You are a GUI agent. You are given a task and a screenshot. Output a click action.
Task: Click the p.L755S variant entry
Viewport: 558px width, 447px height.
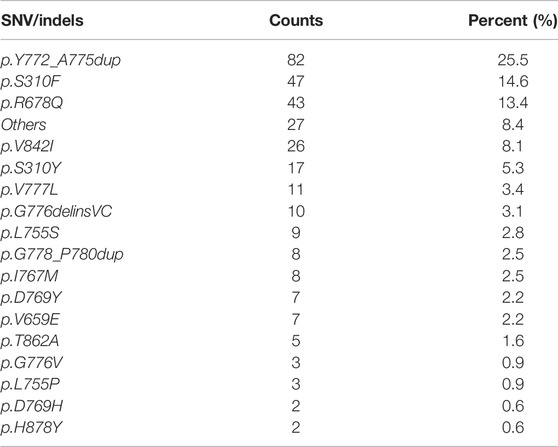tap(30, 233)
